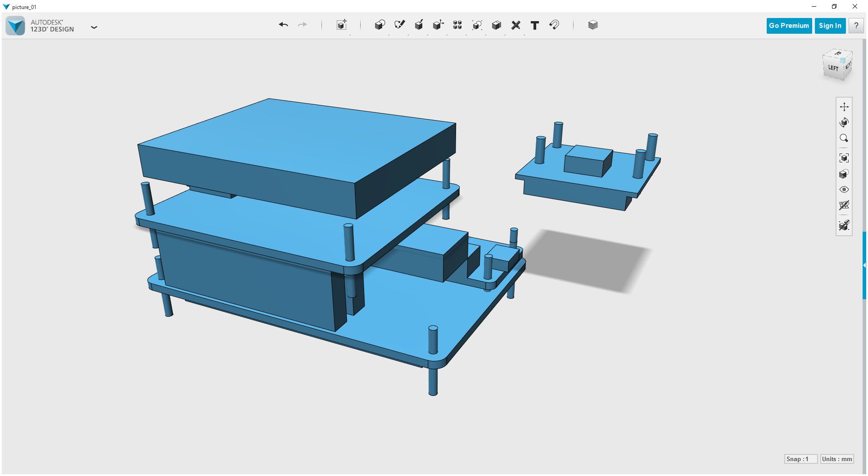Open the 123D Design main menu chevron
Viewport: 868px width, 476px height.
(x=94, y=27)
